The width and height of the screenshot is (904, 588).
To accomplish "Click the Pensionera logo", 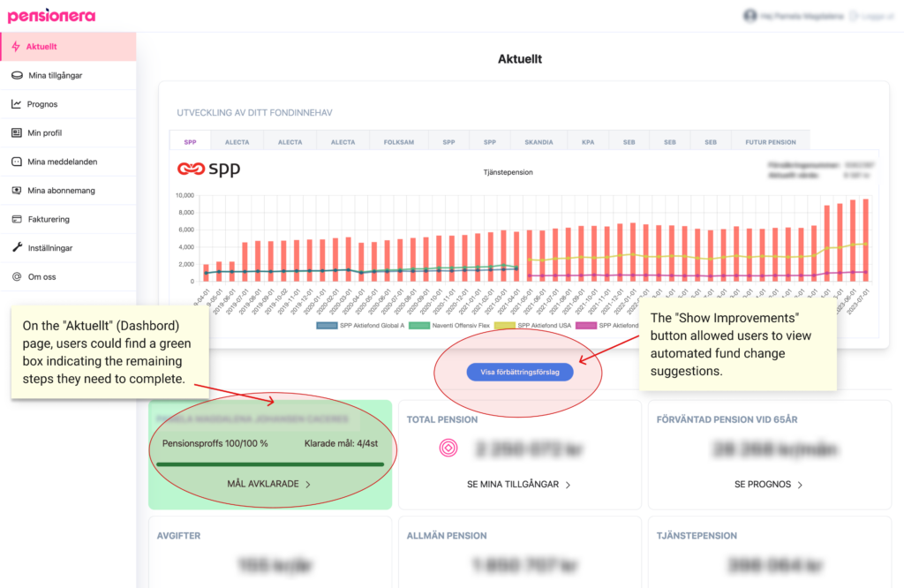I will [51, 16].
